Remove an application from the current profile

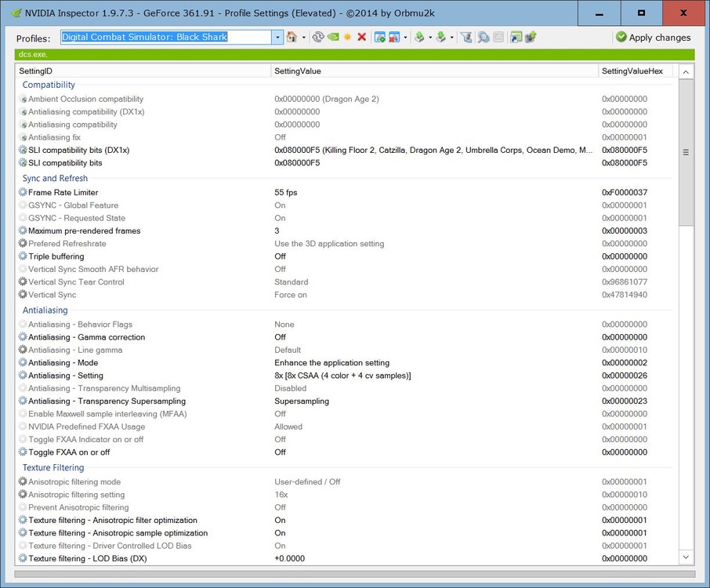pyautogui.click(x=394, y=37)
